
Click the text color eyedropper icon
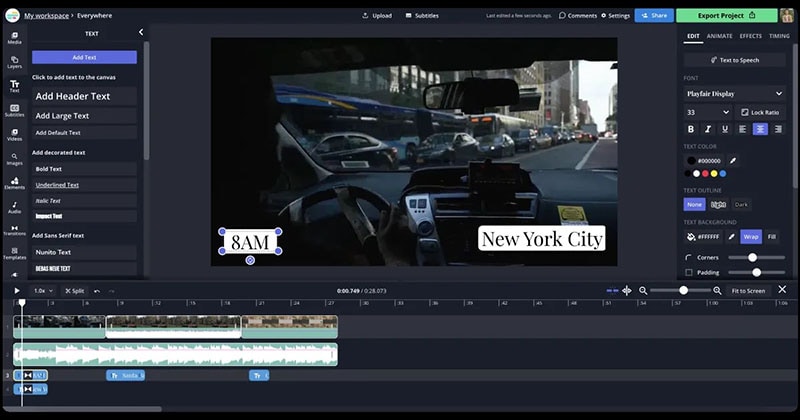[733, 160]
